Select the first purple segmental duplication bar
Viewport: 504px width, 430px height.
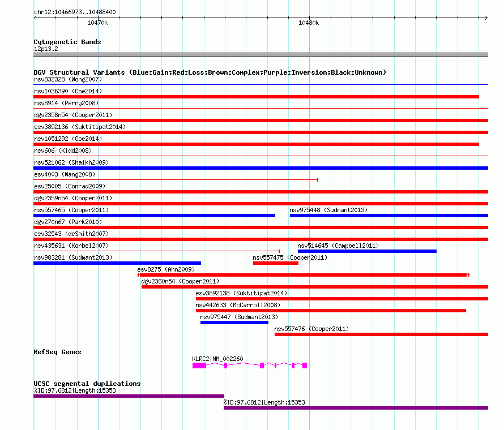click(129, 396)
